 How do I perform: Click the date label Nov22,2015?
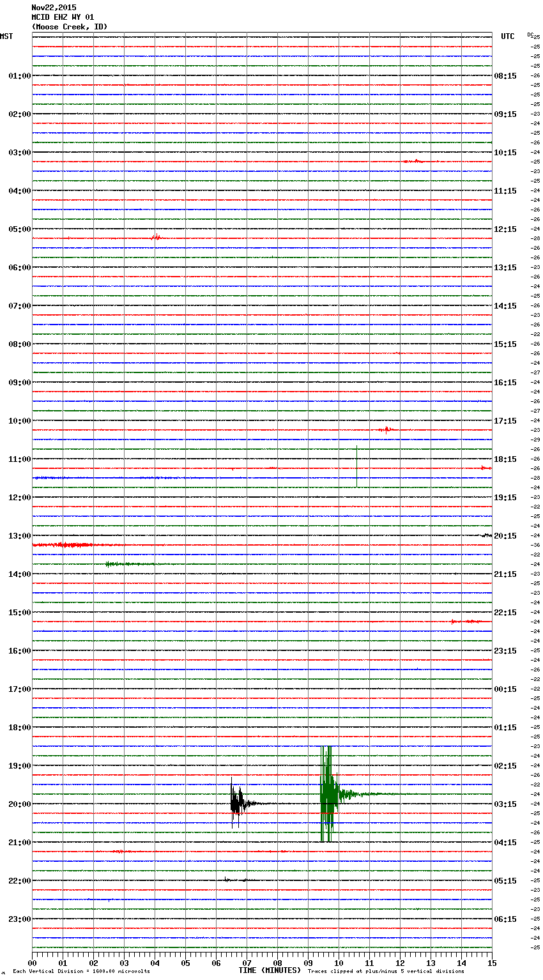[54, 8]
